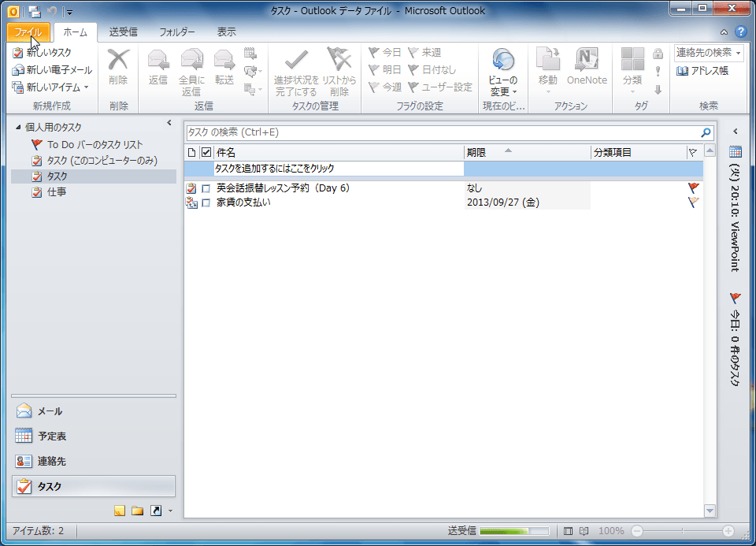Switch to the 送受信 tab
Screen dimensions: 756x546
[124, 32]
